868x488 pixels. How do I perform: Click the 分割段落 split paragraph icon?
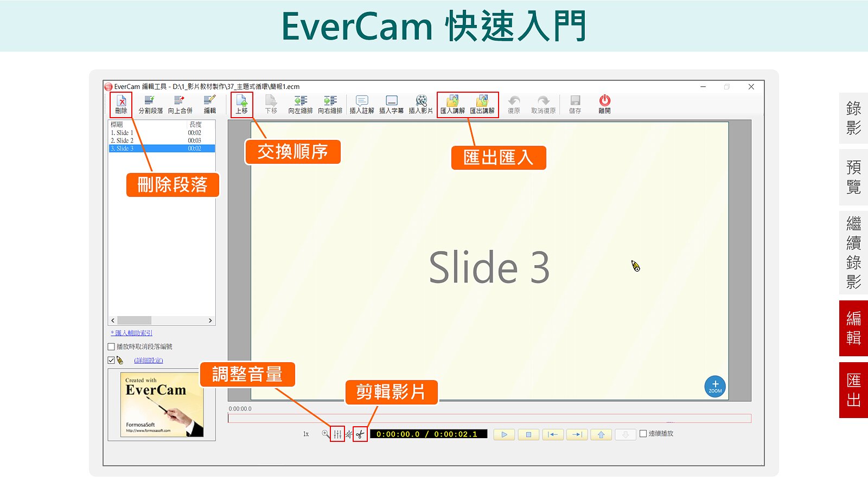[x=150, y=104]
